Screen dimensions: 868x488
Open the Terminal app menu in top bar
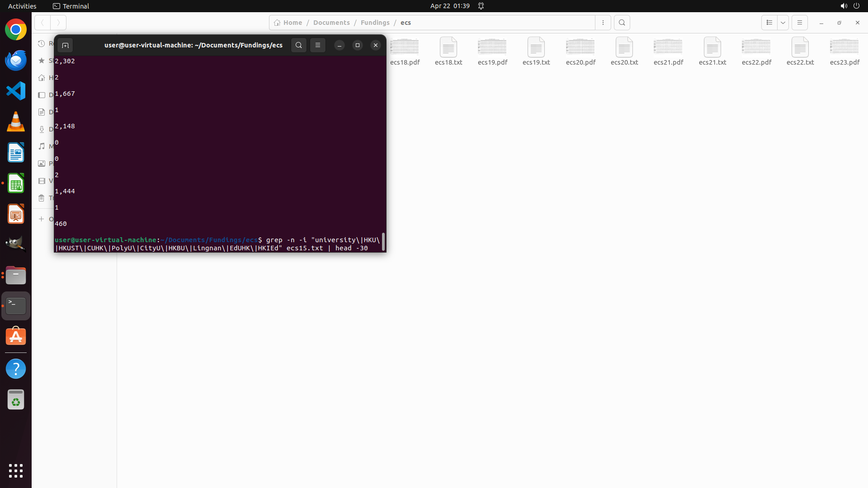pos(71,6)
